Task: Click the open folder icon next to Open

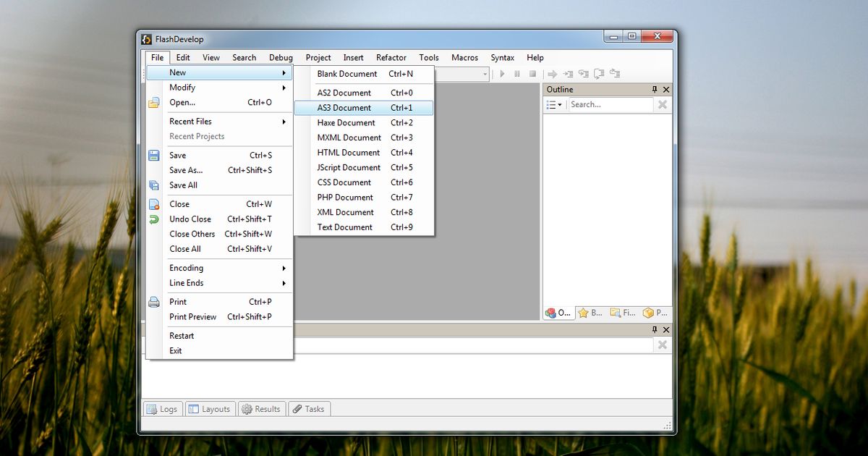Action: click(x=154, y=102)
